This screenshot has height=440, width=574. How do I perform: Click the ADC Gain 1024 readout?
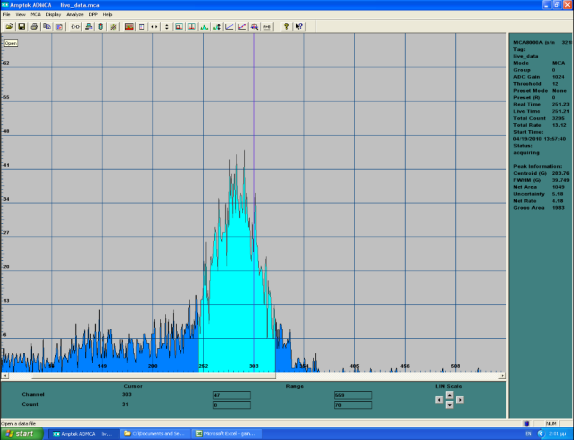coord(539,77)
